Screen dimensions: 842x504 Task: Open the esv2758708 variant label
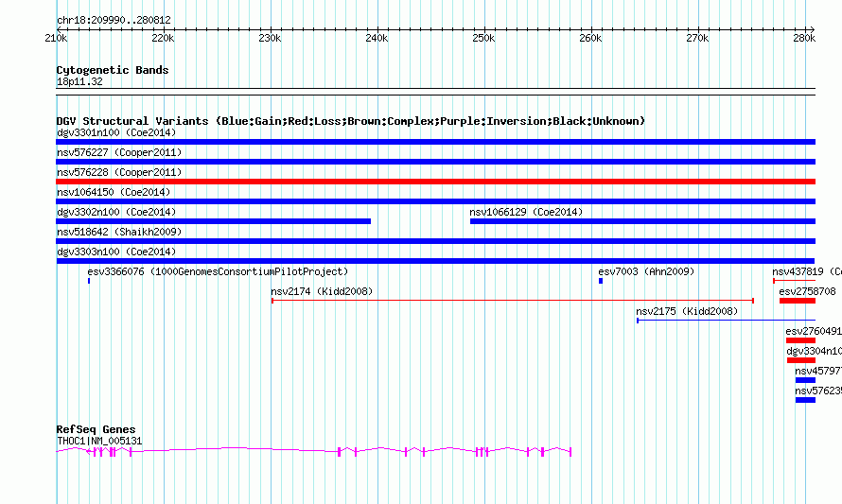point(808,291)
